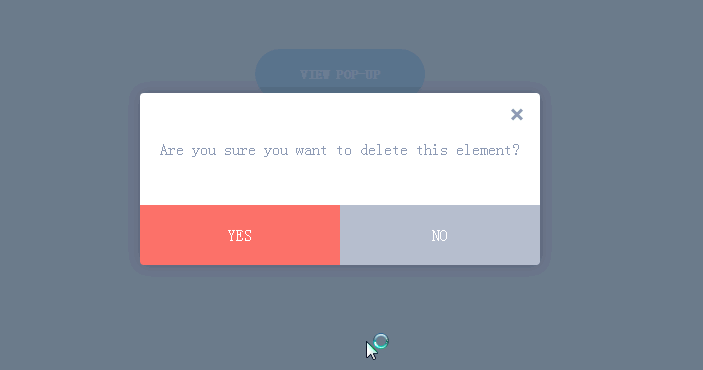Dismiss the dialog using the cross icon

(x=516, y=114)
